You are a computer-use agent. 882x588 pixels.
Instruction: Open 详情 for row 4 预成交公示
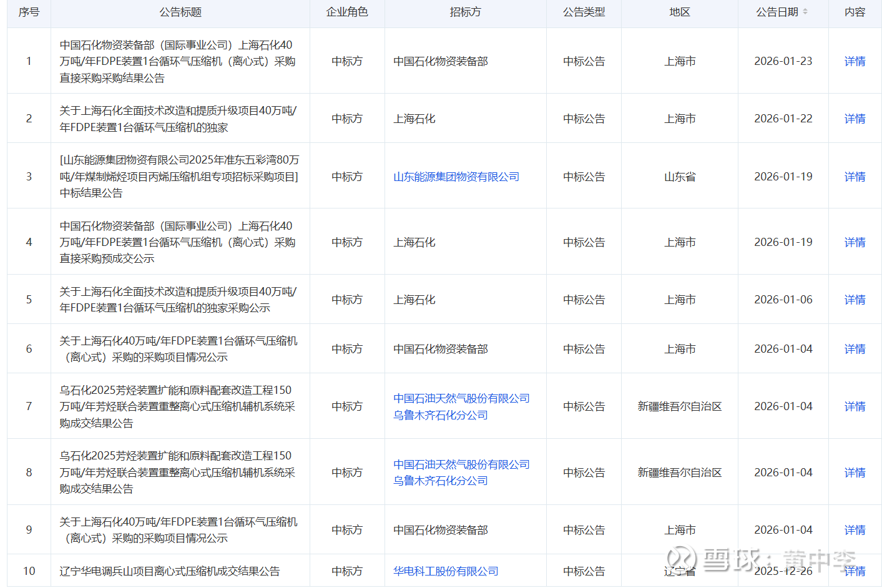pyautogui.click(x=855, y=242)
